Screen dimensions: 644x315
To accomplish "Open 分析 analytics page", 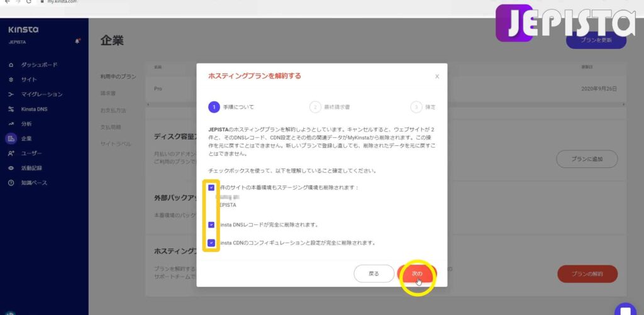I will point(26,124).
